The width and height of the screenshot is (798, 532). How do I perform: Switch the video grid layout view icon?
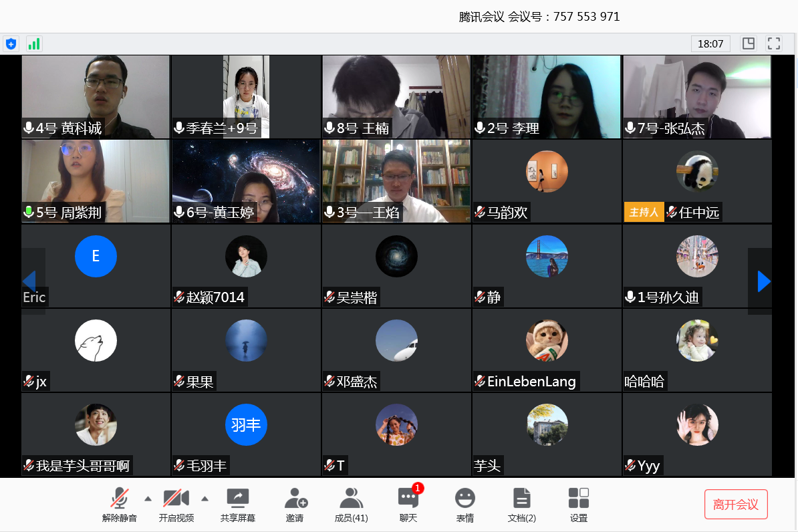pyautogui.click(x=749, y=44)
